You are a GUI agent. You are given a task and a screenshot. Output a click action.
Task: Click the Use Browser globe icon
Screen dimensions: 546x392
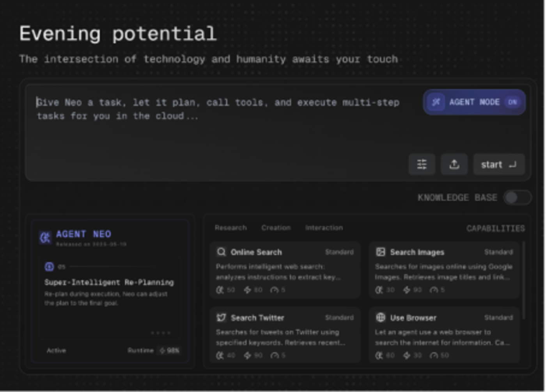click(380, 318)
